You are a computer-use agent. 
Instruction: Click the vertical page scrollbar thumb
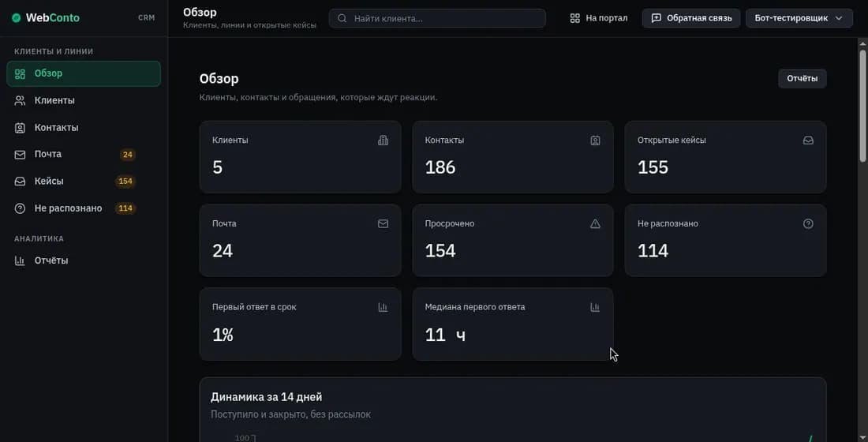[862, 106]
